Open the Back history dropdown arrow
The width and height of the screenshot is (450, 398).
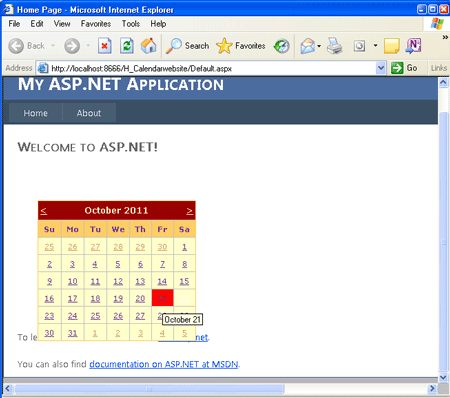tap(53, 45)
